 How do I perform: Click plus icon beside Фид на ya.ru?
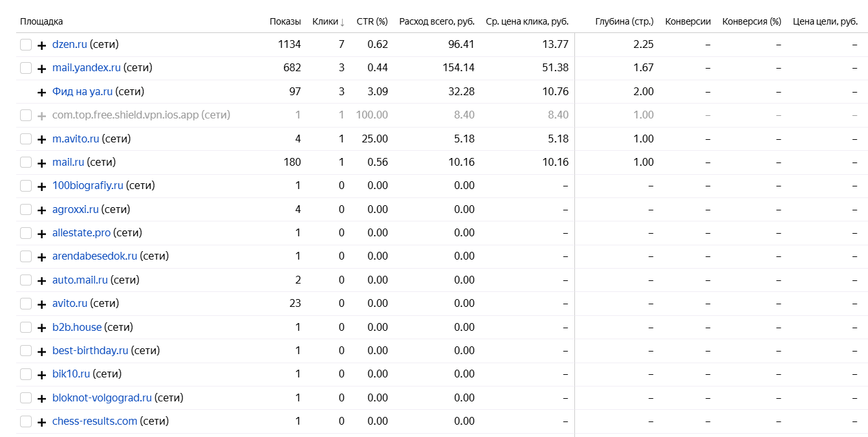click(42, 93)
